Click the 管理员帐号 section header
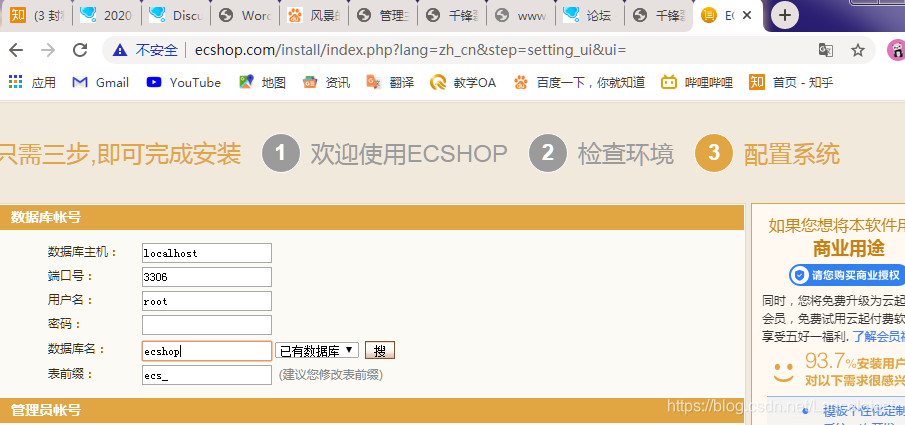This screenshot has height=425, width=905. pos(372,411)
